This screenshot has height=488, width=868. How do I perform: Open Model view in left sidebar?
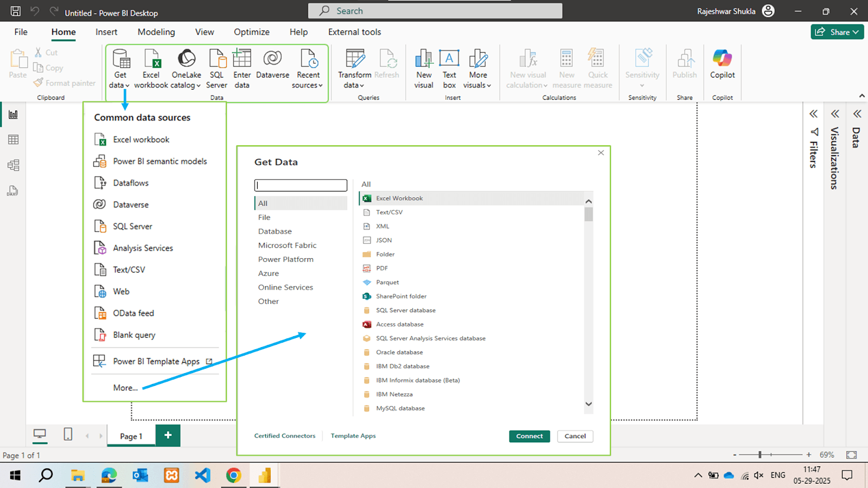pyautogui.click(x=14, y=165)
